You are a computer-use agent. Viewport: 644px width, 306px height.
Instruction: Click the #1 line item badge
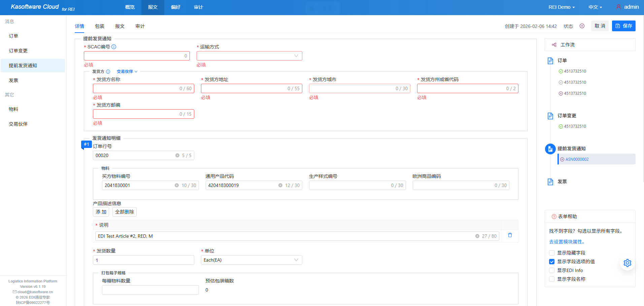click(x=87, y=144)
